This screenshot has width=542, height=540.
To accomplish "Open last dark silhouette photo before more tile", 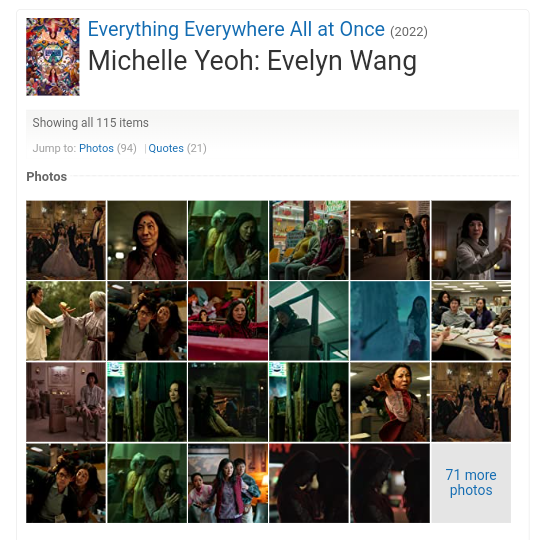I will click(390, 483).
